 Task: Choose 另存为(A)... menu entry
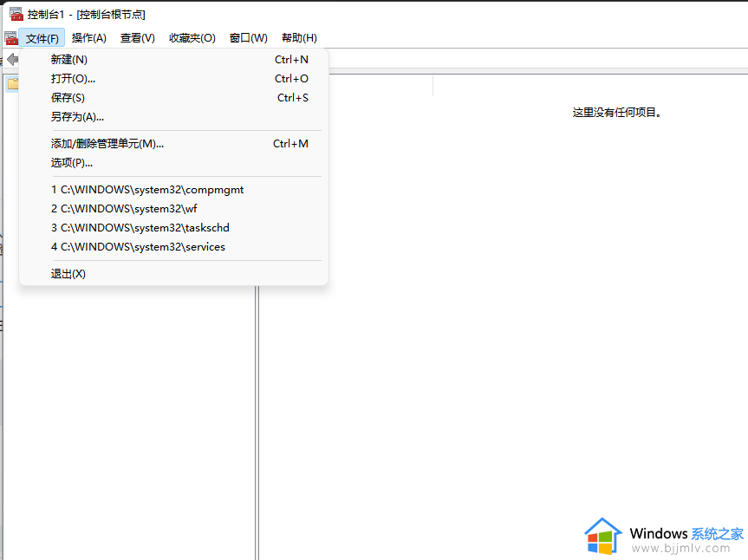173,117
